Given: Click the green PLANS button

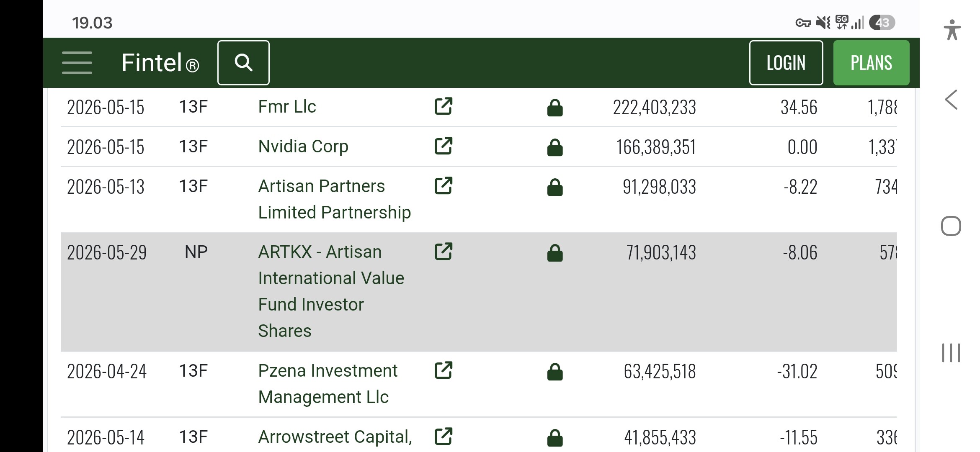Looking at the screenshot, I should [x=872, y=63].
